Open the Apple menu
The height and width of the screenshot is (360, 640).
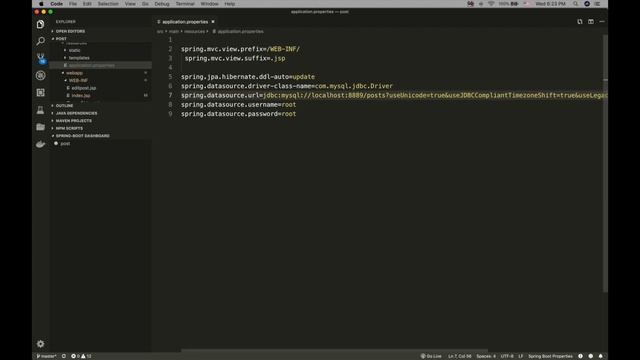[x=41, y=4]
